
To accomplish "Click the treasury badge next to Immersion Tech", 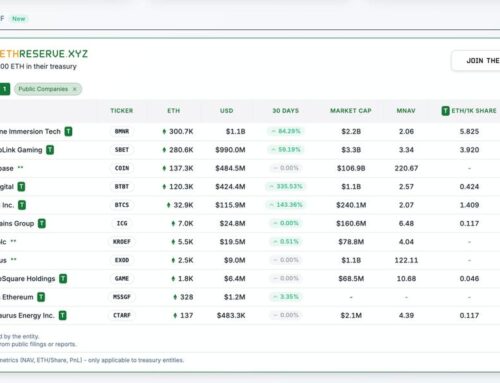I will click(x=68, y=131).
